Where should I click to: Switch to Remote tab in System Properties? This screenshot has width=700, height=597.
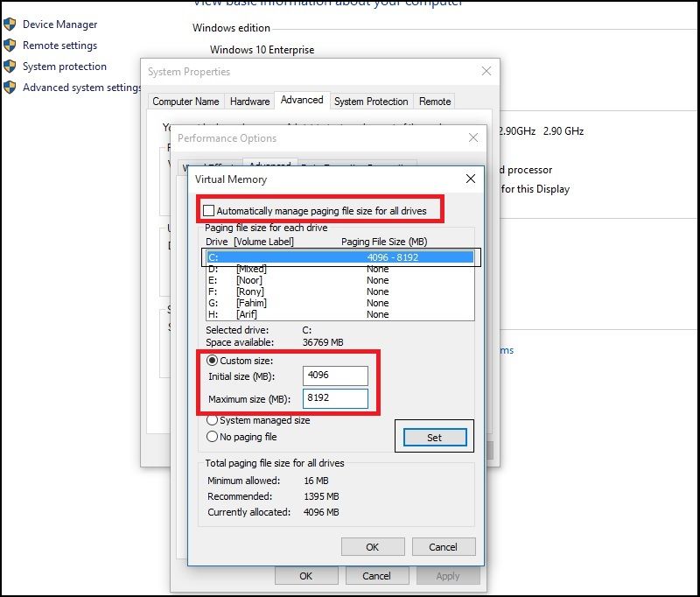(435, 102)
